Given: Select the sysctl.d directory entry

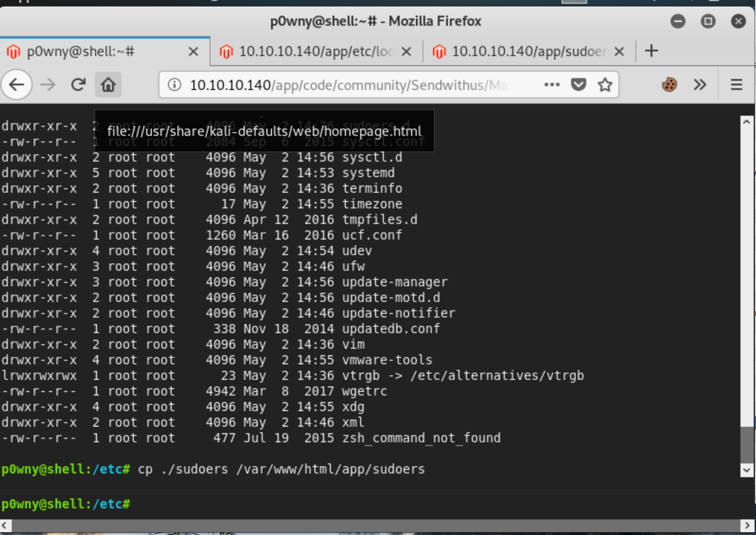Looking at the screenshot, I should click(372, 157).
